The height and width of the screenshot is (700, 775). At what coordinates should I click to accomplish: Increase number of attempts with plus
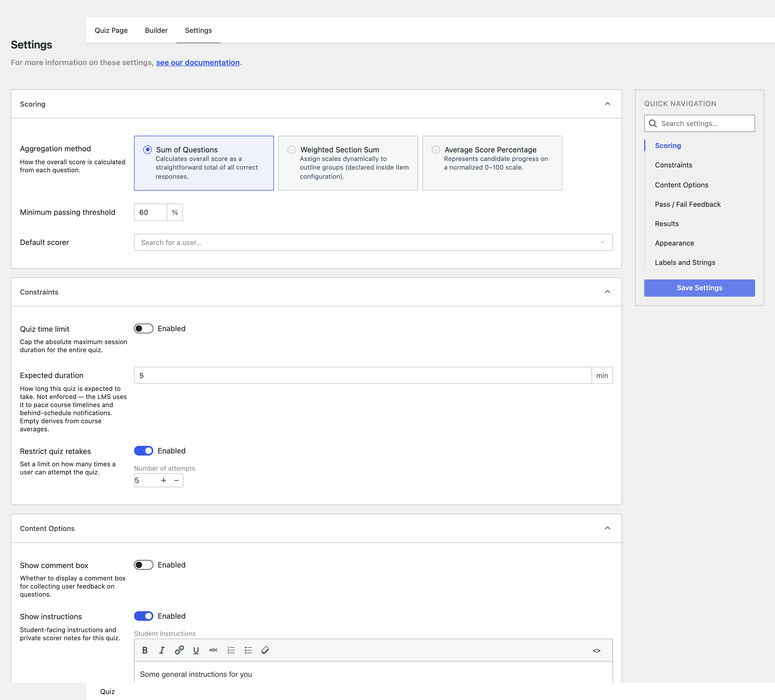(x=163, y=480)
